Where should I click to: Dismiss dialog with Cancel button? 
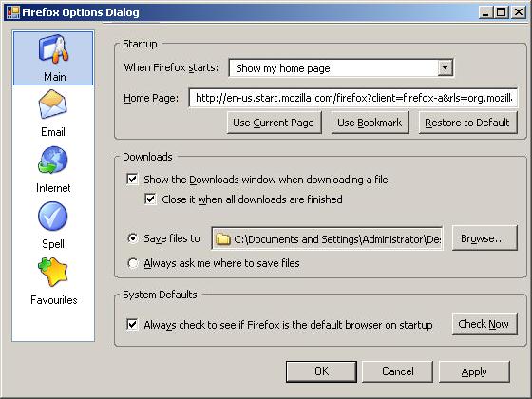[398, 371]
